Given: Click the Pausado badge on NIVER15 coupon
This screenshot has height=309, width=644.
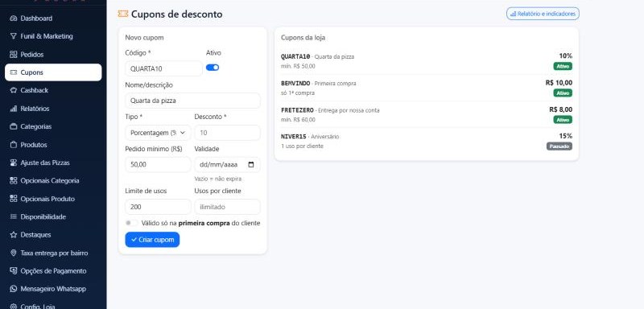Looking at the screenshot, I should tap(559, 146).
